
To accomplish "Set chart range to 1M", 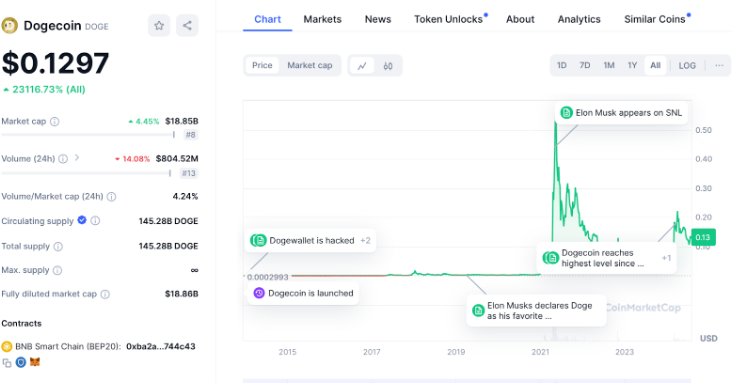I will pyautogui.click(x=609, y=65).
